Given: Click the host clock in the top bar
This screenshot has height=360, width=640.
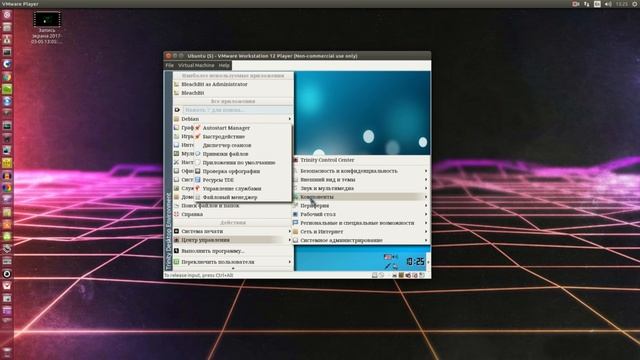Looking at the screenshot, I should click(x=622, y=4).
